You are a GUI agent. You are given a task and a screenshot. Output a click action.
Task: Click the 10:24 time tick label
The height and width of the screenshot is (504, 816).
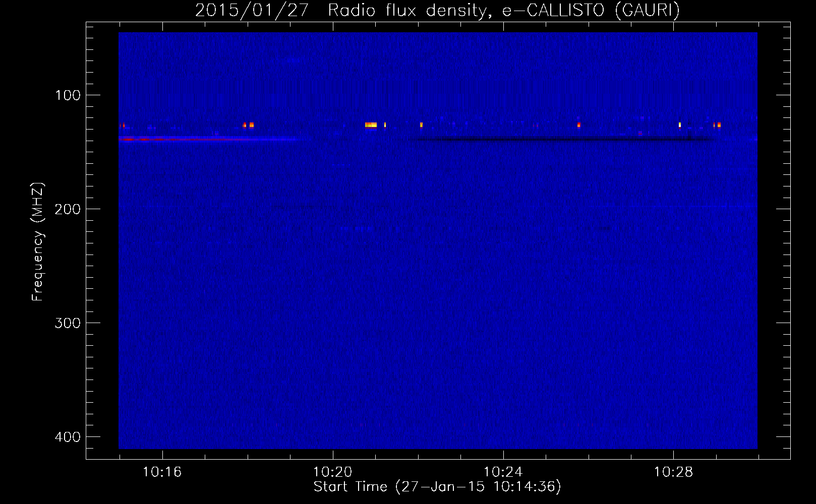coord(503,472)
